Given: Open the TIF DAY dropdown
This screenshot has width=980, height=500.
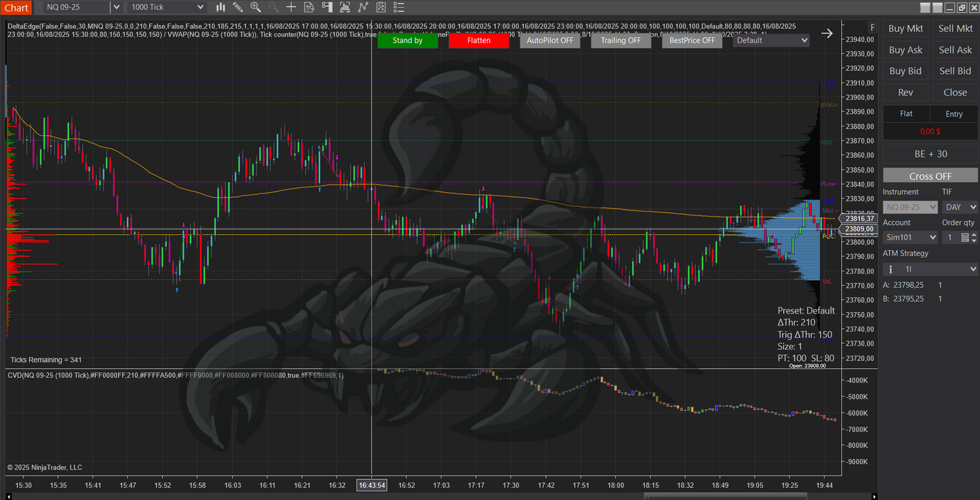Looking at the screenshot, I should tap(960, 207).
